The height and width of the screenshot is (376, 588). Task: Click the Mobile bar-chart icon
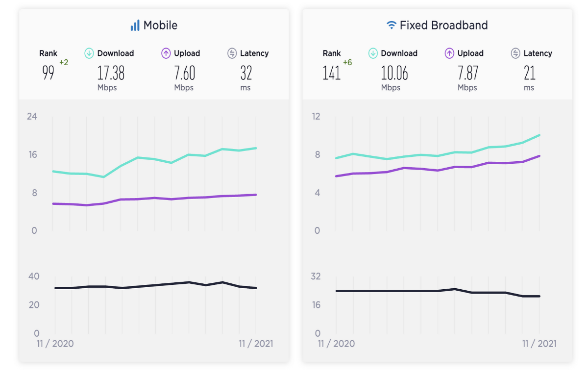(x=135, y=25)
